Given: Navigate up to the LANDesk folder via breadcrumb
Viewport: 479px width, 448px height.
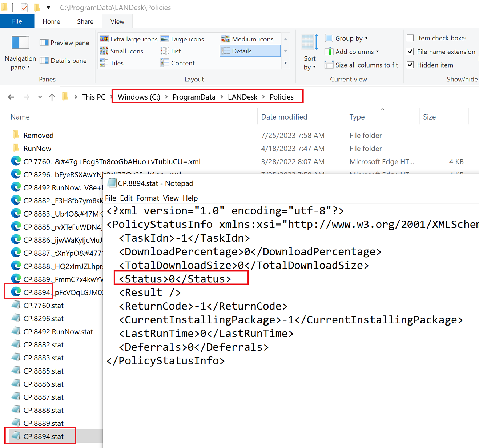Looking at the screenshot, I should pos(242,97).
